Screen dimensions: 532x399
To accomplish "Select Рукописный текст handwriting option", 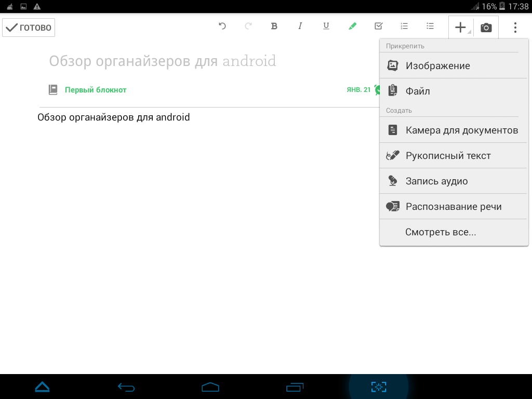I will [448, 156].
